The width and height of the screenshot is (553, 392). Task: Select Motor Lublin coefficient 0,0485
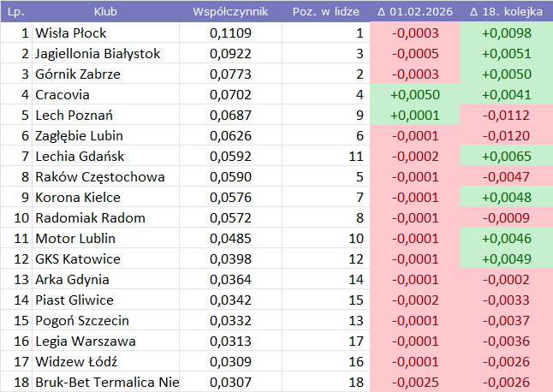pos(230,239)
